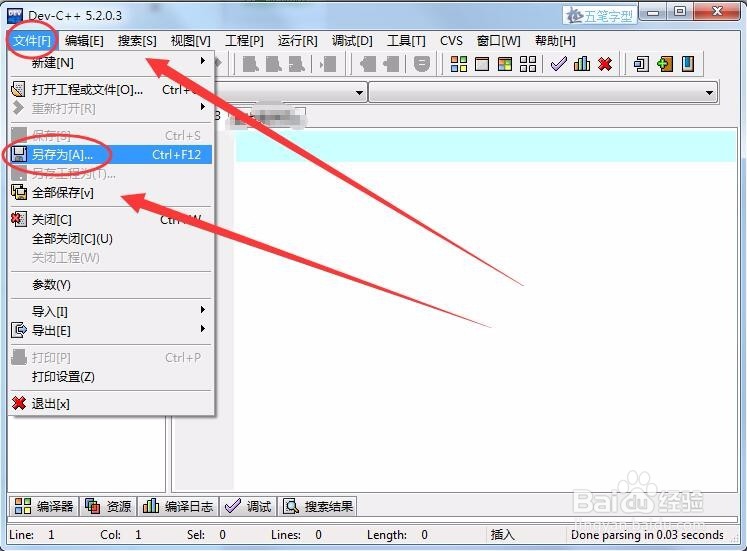The height and width of the screenshot is (551, 747).
Task: Switch to the 编译日志 bottom tab
Action: 178,506
